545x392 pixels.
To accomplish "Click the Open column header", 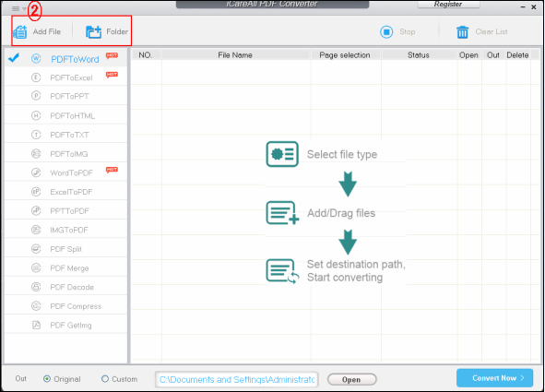I will point(468,55).
